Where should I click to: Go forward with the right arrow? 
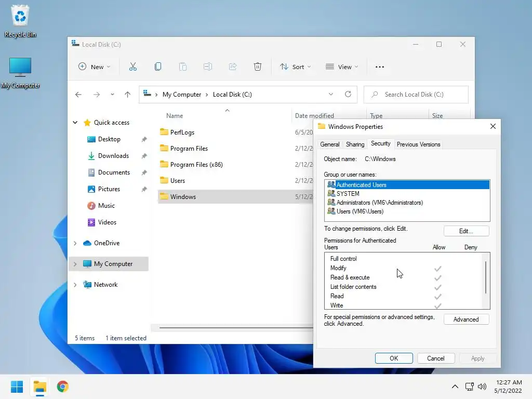click(x=97, y=95)
